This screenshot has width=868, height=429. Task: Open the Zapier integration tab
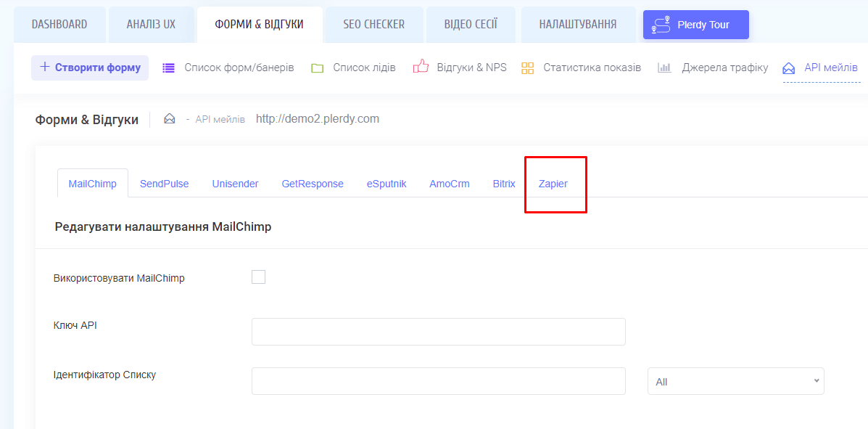[x=553, y=184]
